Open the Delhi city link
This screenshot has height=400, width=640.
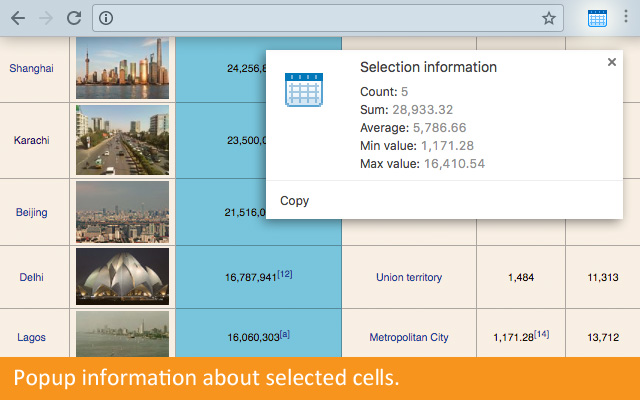pos(31,277)
